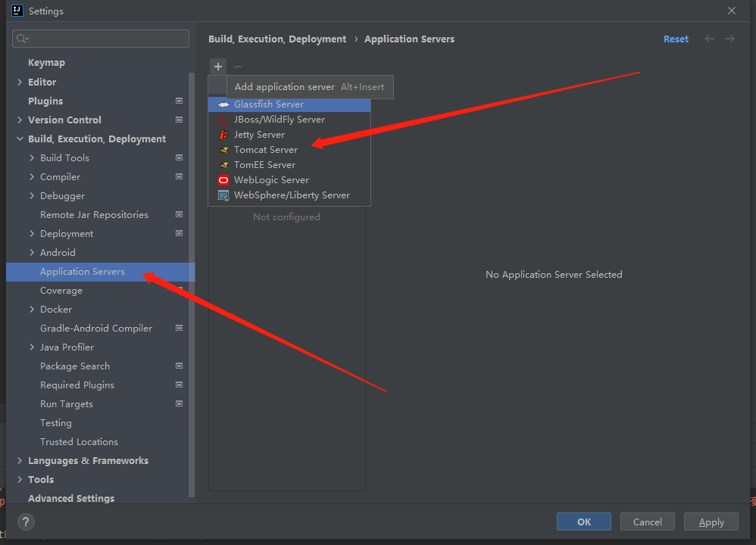Expand the Debugger node
The image size is (756, 545).
point(32,195)
